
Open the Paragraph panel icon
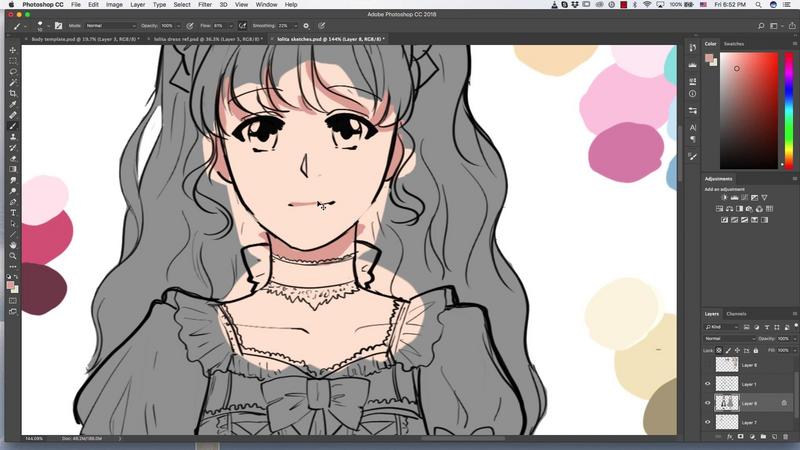(692, 139)
